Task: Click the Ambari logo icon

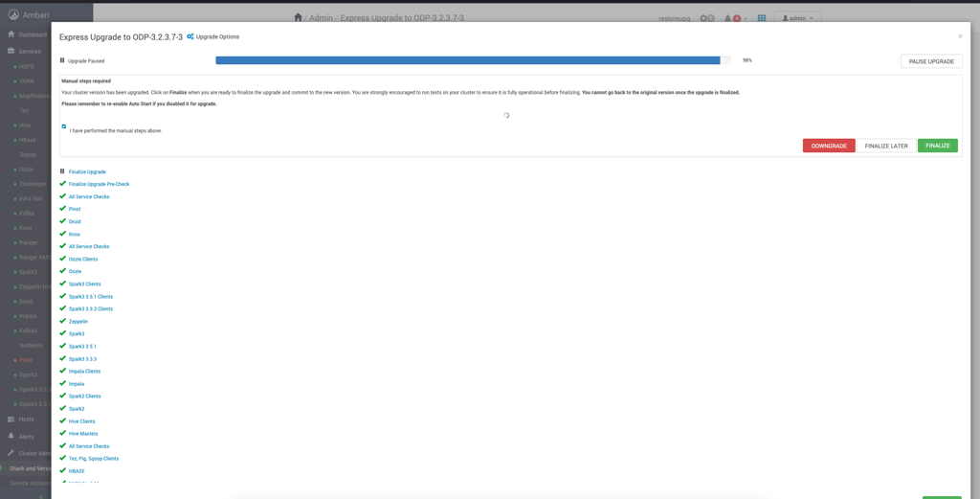Action: coord(13,14)
